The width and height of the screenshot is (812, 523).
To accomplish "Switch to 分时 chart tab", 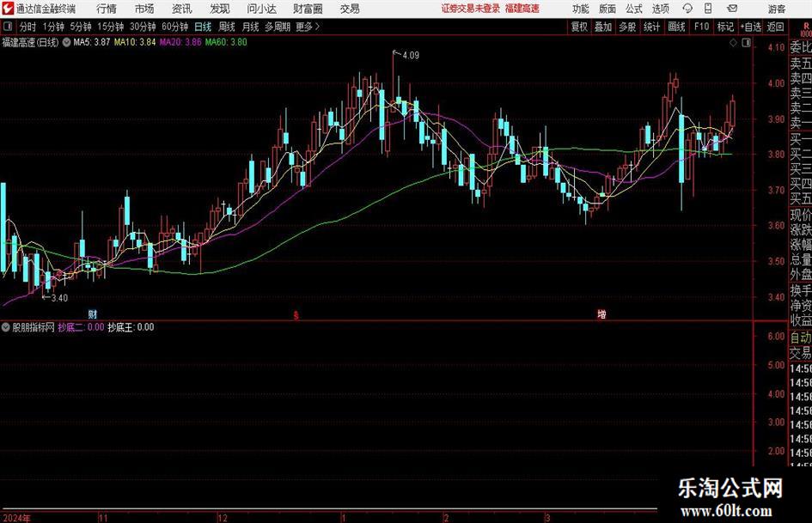I will [x=27, y=27].
